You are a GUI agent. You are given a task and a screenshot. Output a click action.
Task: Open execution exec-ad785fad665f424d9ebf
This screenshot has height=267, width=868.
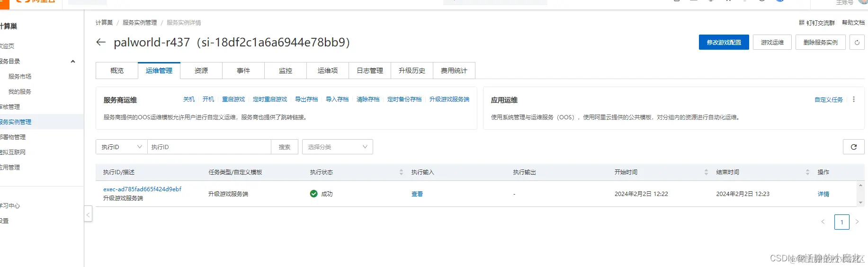click(142, 189)
